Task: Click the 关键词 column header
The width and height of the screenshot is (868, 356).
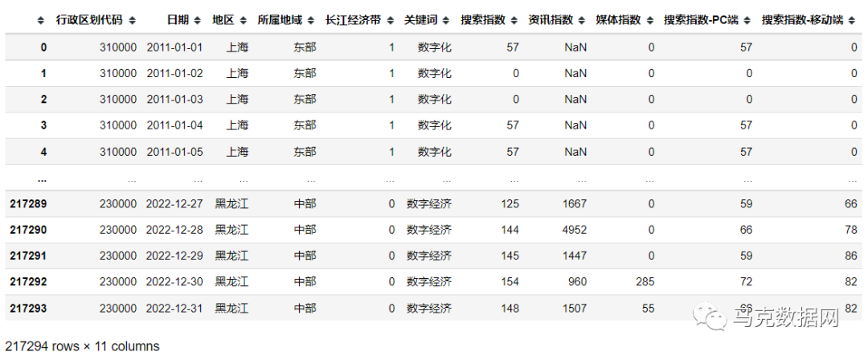Action: click(421, 20)
